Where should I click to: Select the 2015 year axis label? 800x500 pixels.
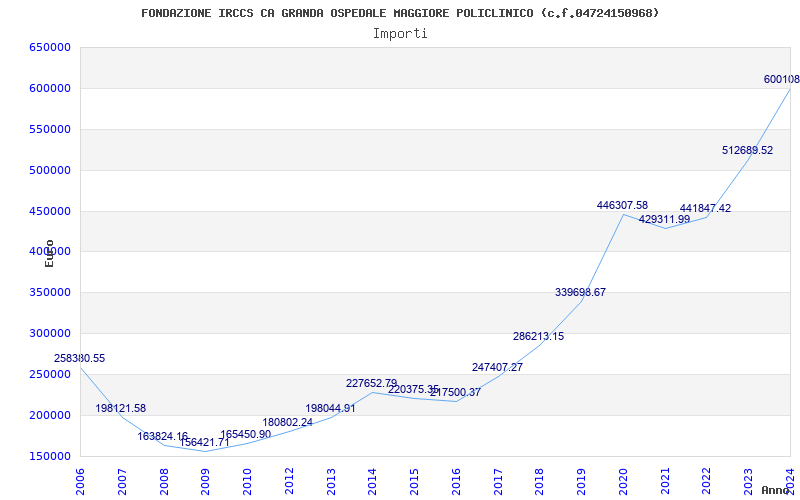pos(414,481)
